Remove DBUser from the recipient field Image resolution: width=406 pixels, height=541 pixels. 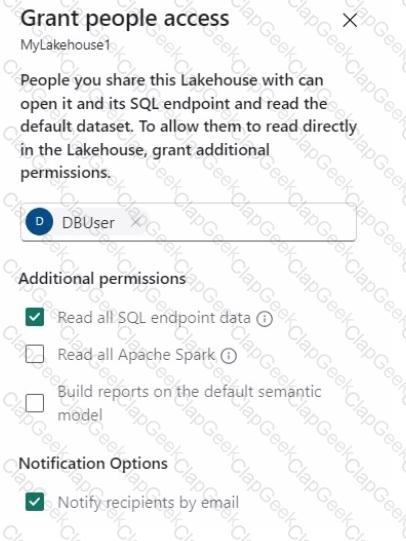click(136, 222)
